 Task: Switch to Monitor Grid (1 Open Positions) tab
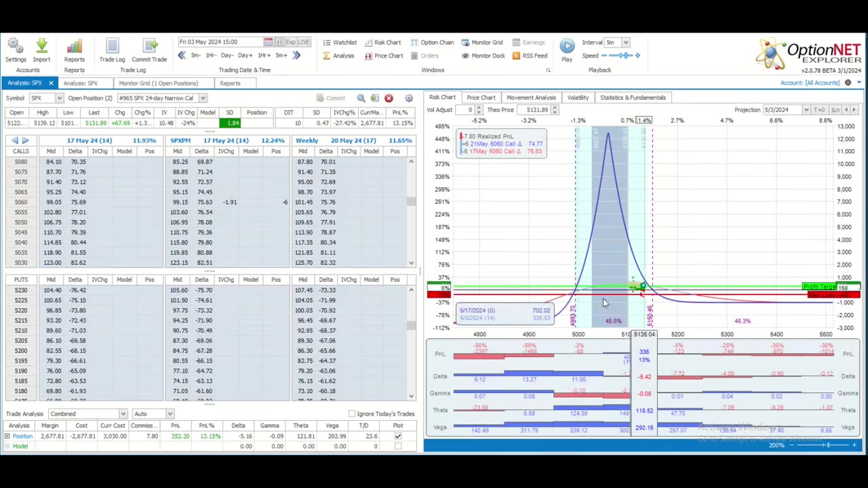click(x=159, y=83)
